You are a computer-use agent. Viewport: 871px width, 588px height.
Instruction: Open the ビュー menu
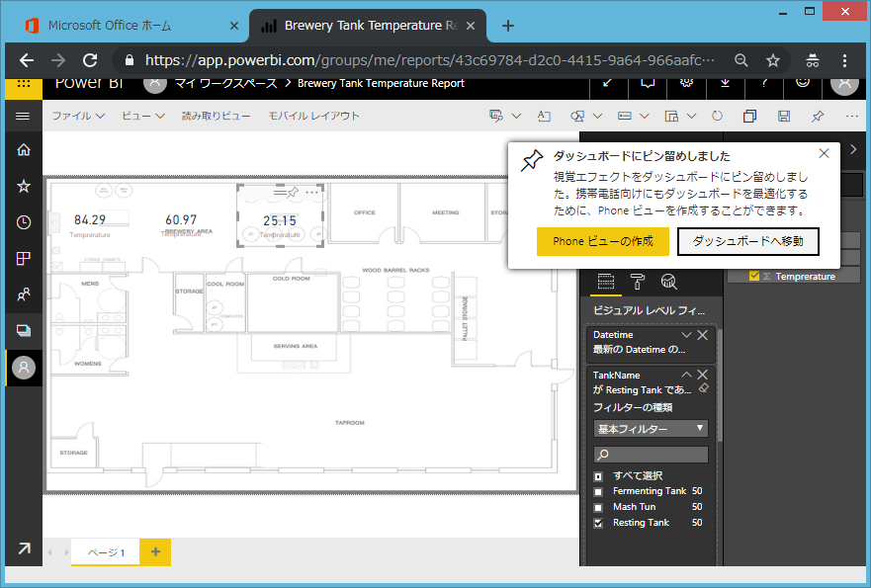pos(142,116)
